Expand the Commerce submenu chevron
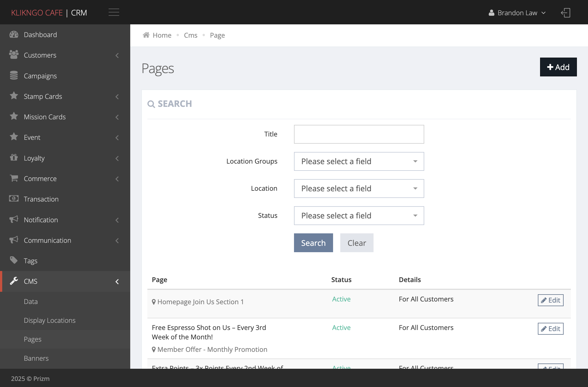588x387 pixels. 117,179
